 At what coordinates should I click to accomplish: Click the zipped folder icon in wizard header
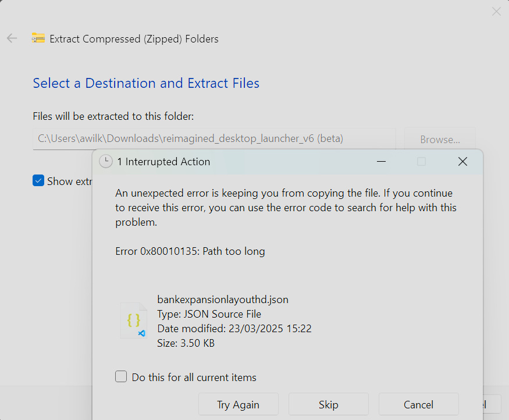pyautogui.click(x=38, y=38)
